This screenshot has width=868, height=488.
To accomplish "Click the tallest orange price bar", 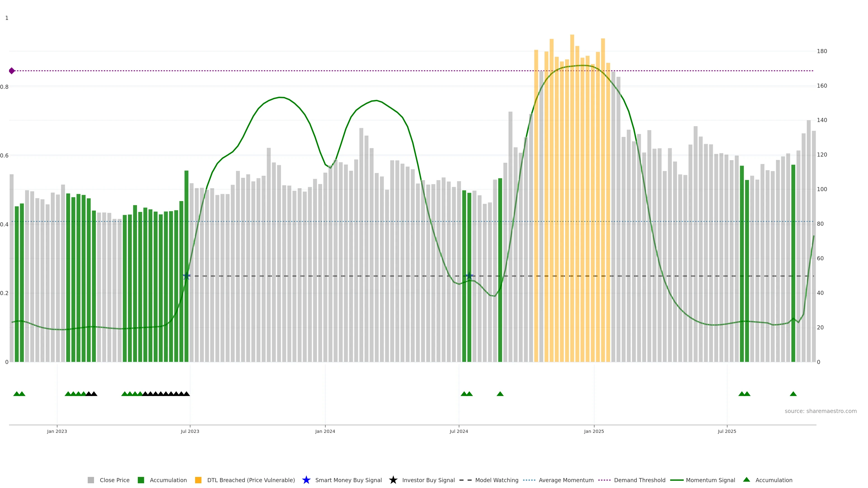I will (572, 168).
